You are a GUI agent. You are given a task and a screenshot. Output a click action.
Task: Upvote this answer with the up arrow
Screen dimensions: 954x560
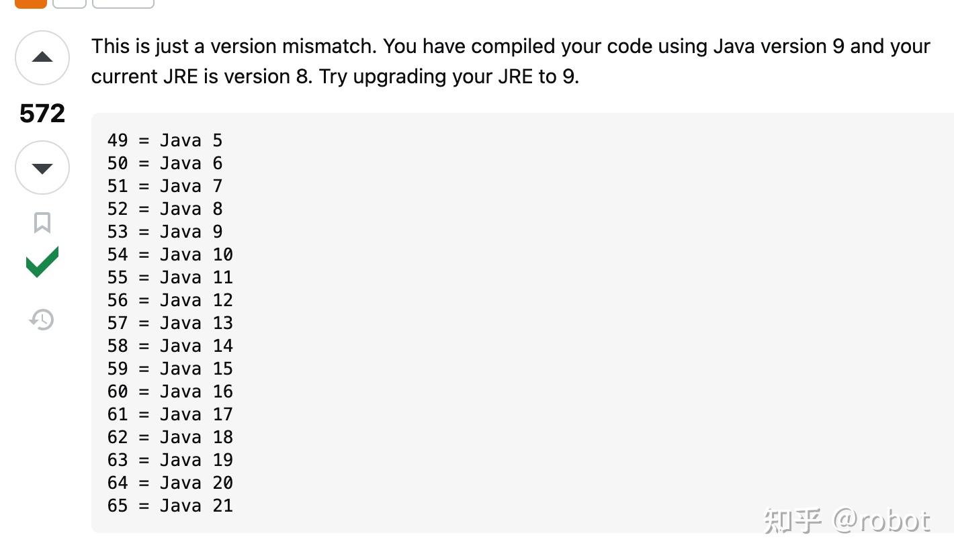(x=42, y=58)
